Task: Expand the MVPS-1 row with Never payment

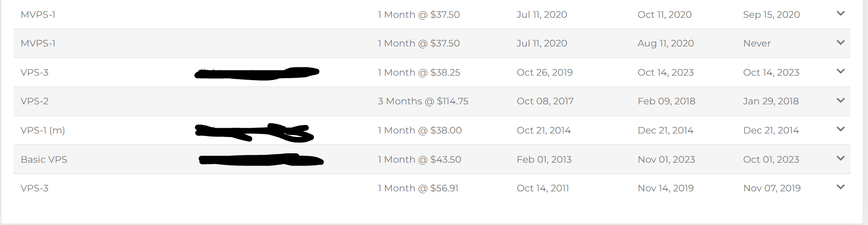Action: (841, 43)
